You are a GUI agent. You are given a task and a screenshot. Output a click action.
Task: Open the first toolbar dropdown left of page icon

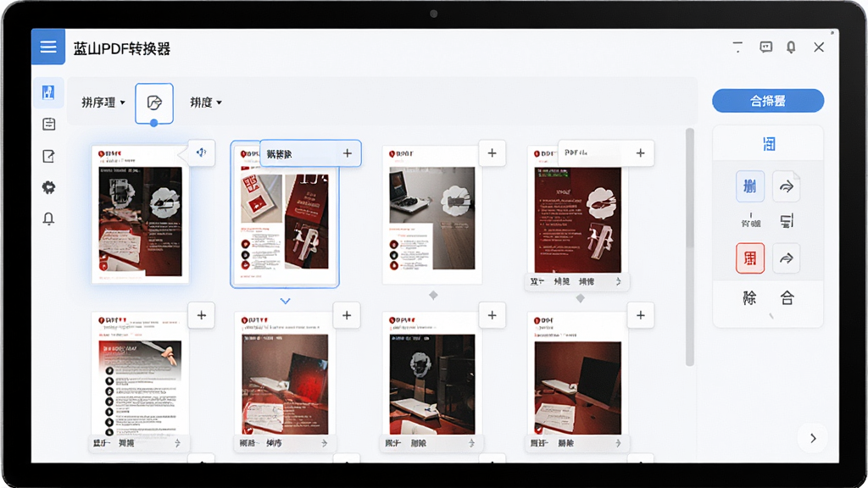tap(103, 103)
